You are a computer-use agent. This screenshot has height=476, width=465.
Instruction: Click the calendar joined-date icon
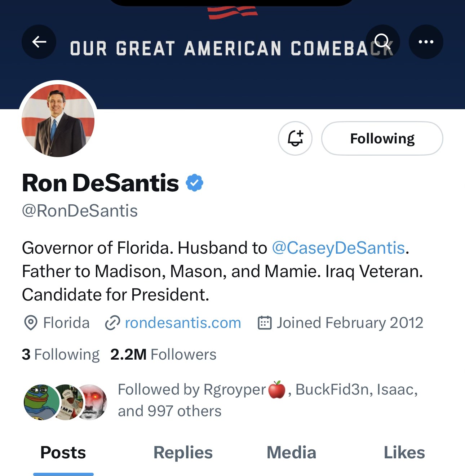[x=265, y=323]
